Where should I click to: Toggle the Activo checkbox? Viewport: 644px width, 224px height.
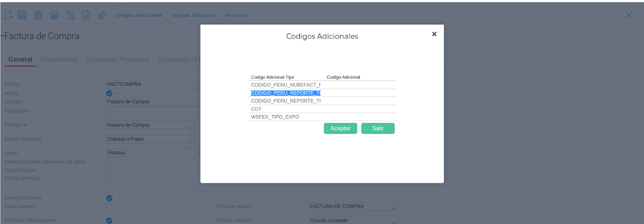[x=109, y=93]
